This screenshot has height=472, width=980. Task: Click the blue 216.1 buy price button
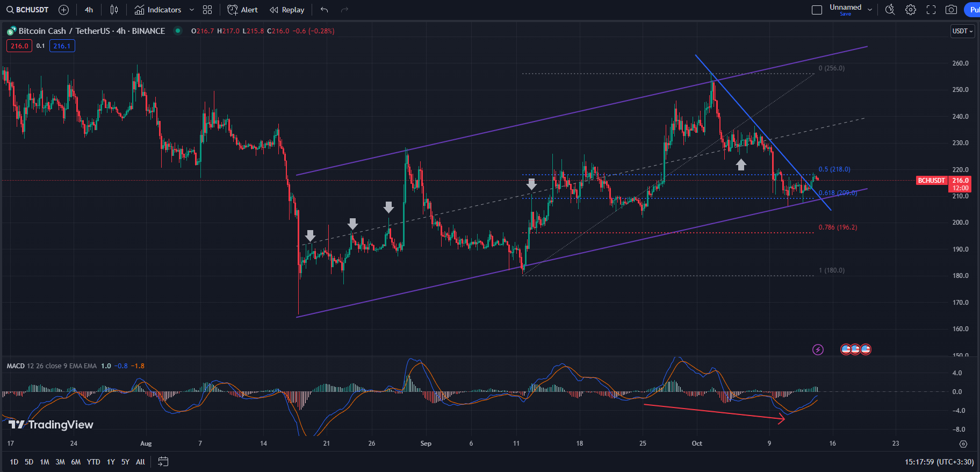click(x=62, y=46)
